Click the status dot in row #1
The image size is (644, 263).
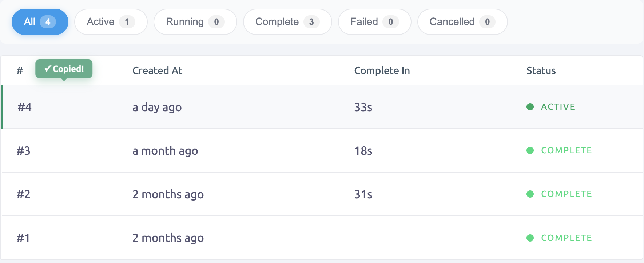(530, 238)
